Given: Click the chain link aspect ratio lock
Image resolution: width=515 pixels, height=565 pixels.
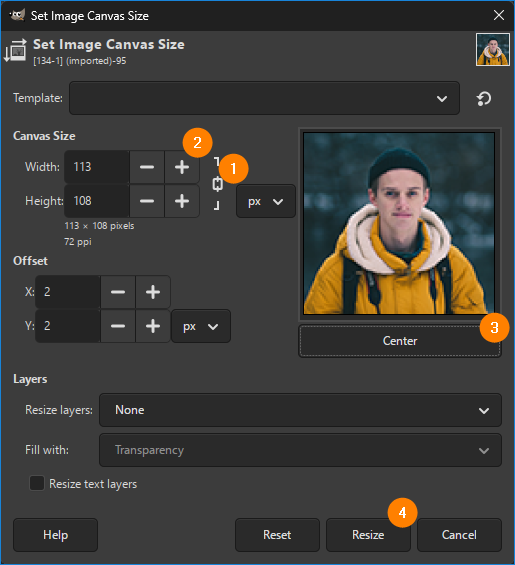Looking at the screenshot, I should [x=217, y=184].
